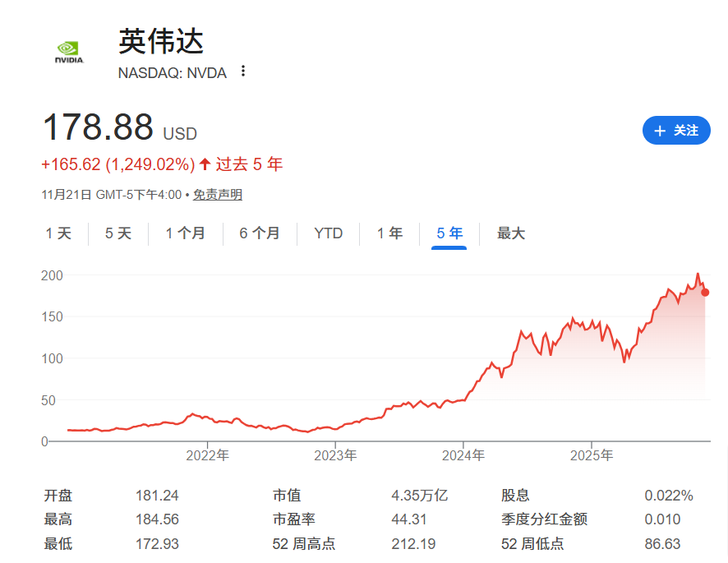Select the 最大 time range
728x563 pixels.
tap(509, 233)
